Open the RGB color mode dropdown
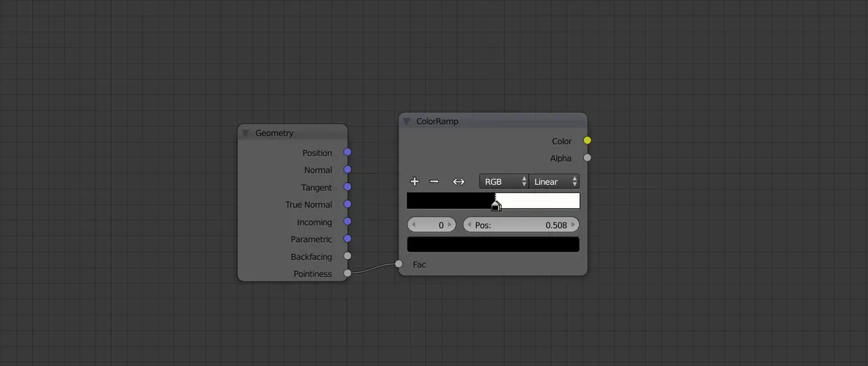The width and height of the screenshot is (868, 366). point(504,182)
